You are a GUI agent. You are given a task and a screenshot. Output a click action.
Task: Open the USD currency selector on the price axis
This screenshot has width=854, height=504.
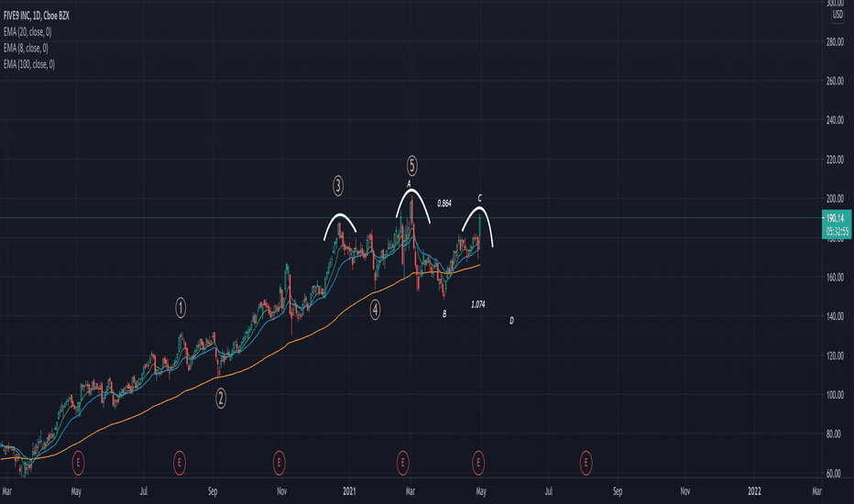[x=838, y=15]
